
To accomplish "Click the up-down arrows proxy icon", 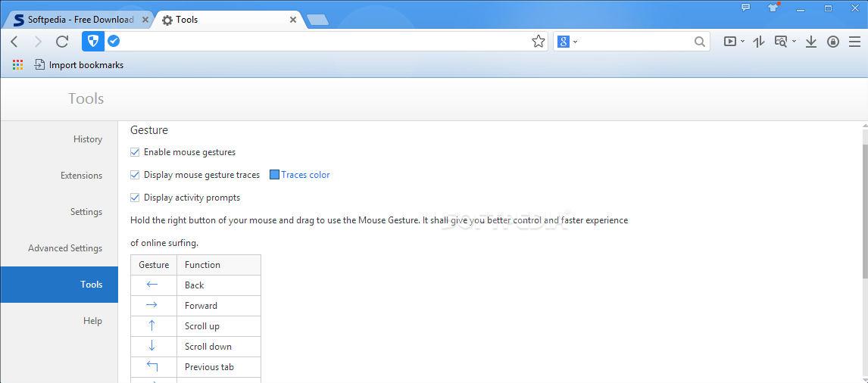I will 759,42.
